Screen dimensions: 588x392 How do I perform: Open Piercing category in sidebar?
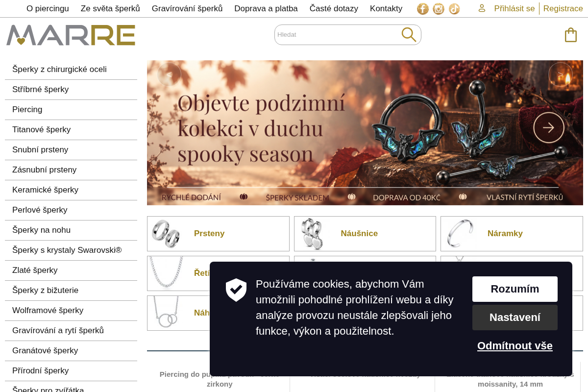(71, 110)
